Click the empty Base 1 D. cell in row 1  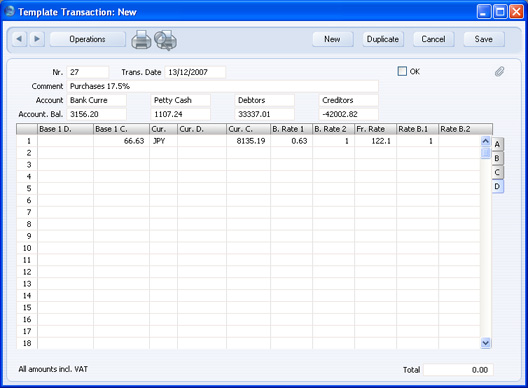coord(65,141)
